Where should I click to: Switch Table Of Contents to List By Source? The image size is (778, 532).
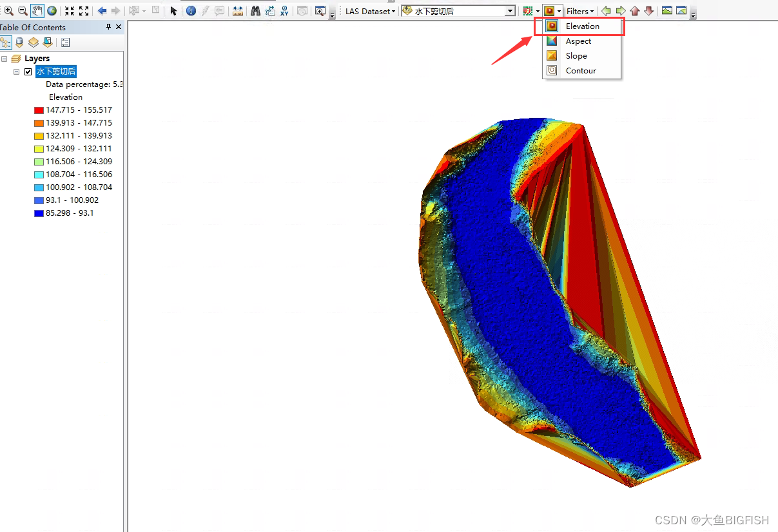click(x=19, y=42)
